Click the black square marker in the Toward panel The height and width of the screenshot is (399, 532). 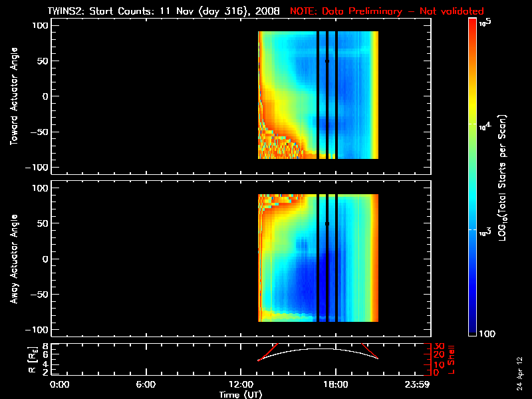pos(327,61)
